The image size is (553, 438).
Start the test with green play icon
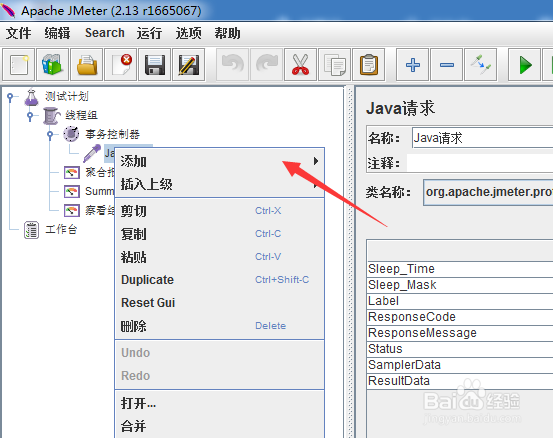[525, 65]
